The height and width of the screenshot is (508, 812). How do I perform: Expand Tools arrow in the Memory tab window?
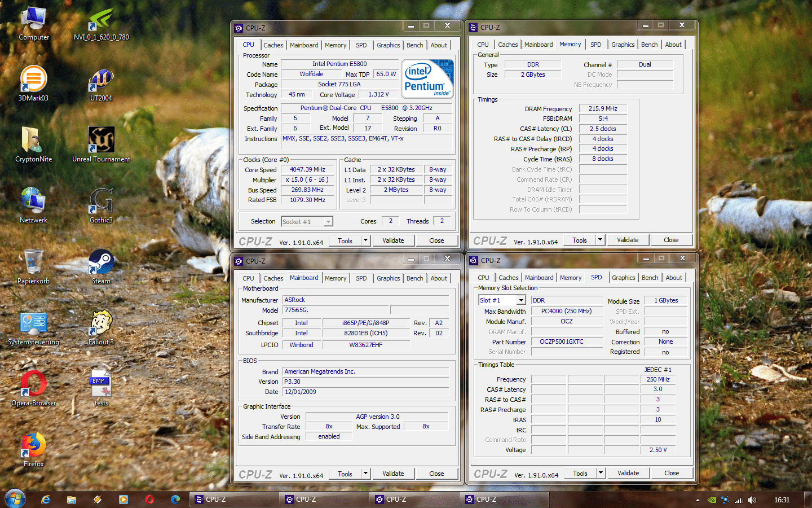[600, 240]
